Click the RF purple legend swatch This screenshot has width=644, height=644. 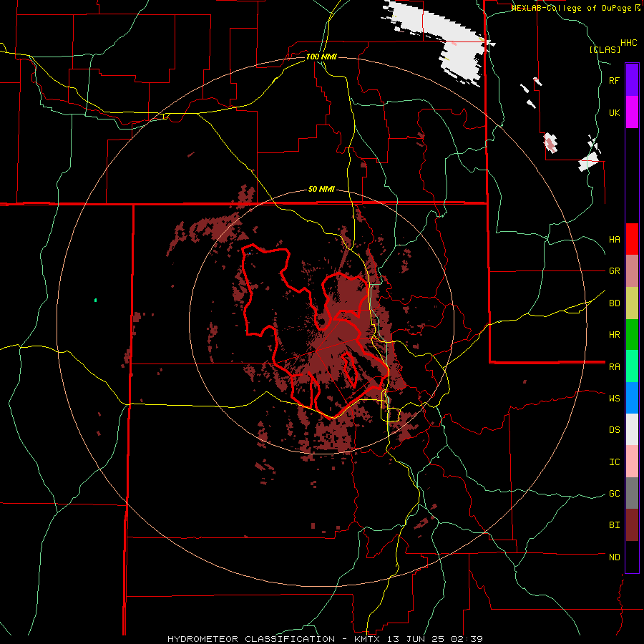click(x=632, y=80)
